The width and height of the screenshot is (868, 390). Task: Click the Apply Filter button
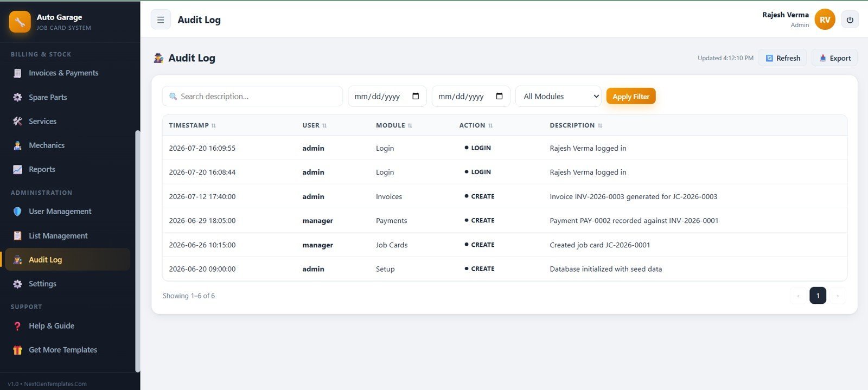click(x=631, y=96)
